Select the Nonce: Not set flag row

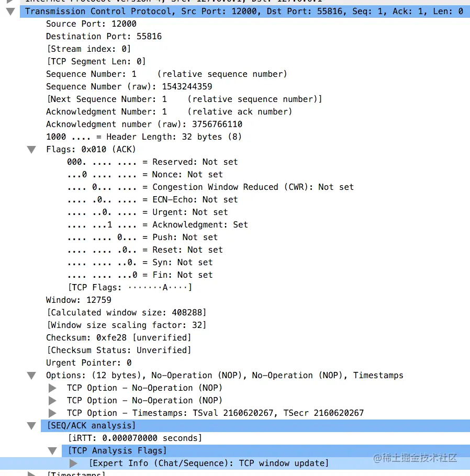pos(145,175)
